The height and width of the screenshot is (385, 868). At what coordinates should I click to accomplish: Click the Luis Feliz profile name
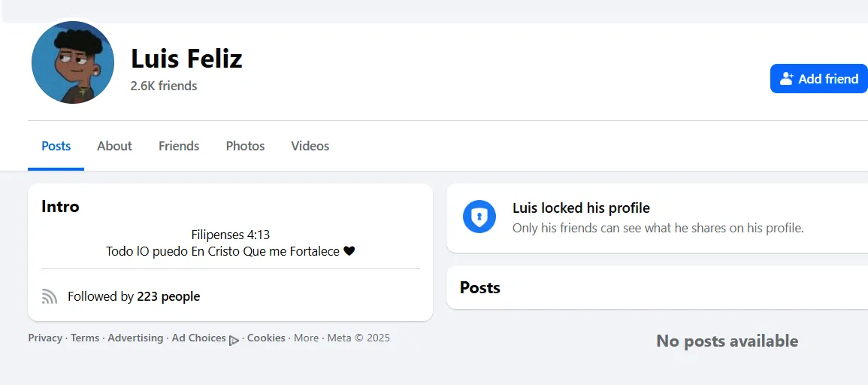click(186, 58)
